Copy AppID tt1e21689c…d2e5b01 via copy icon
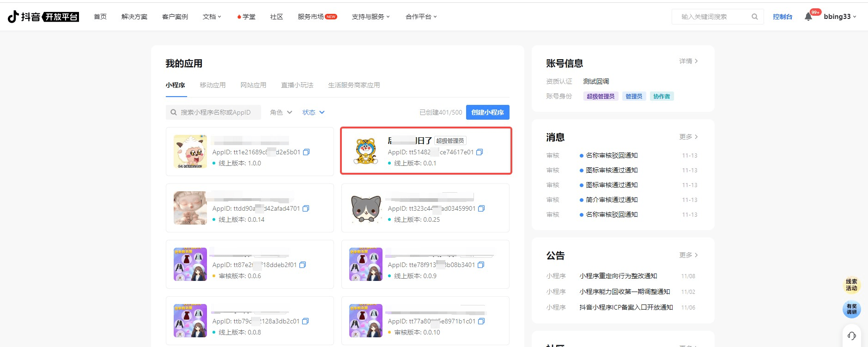Image resolution: width=868 pixels, height=347 pixels. [x=306, y=152]
